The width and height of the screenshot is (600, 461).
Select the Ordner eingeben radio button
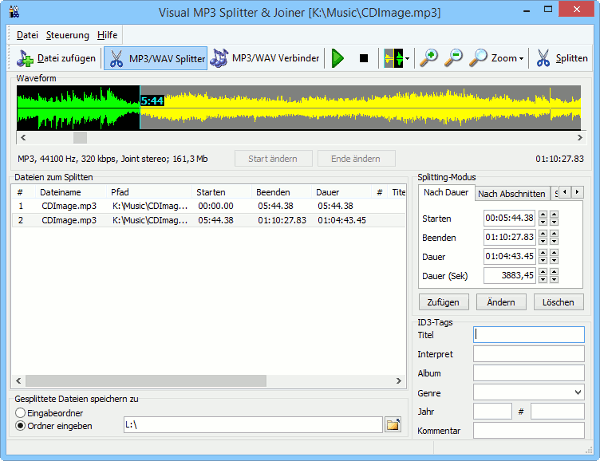tap(20, 426)
